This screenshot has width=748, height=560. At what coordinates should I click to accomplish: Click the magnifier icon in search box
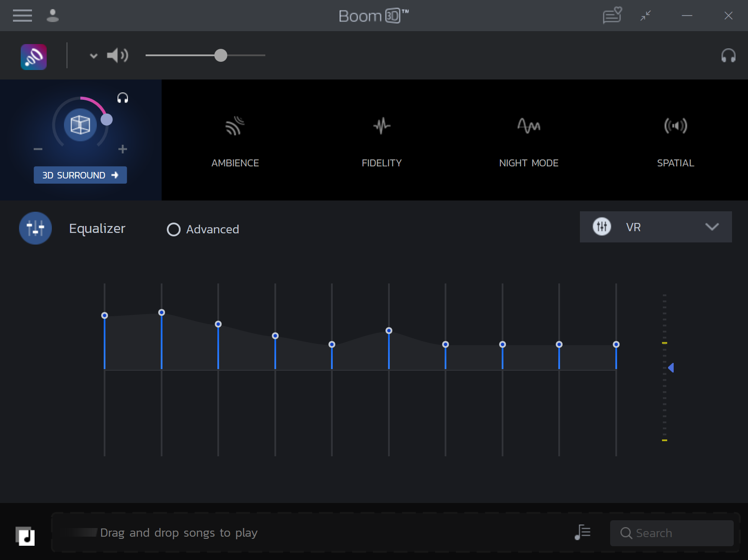626,533
